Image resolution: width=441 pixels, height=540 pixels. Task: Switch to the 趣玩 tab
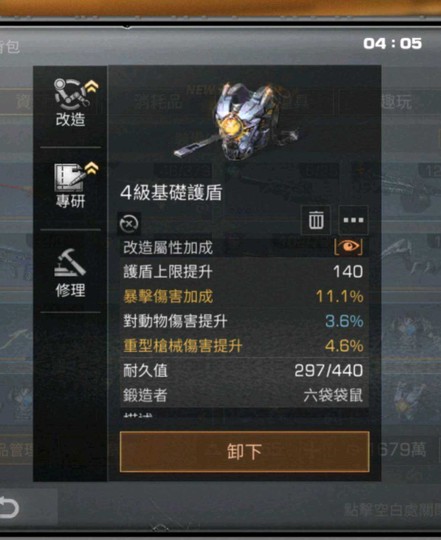click(x=396, y=102)
